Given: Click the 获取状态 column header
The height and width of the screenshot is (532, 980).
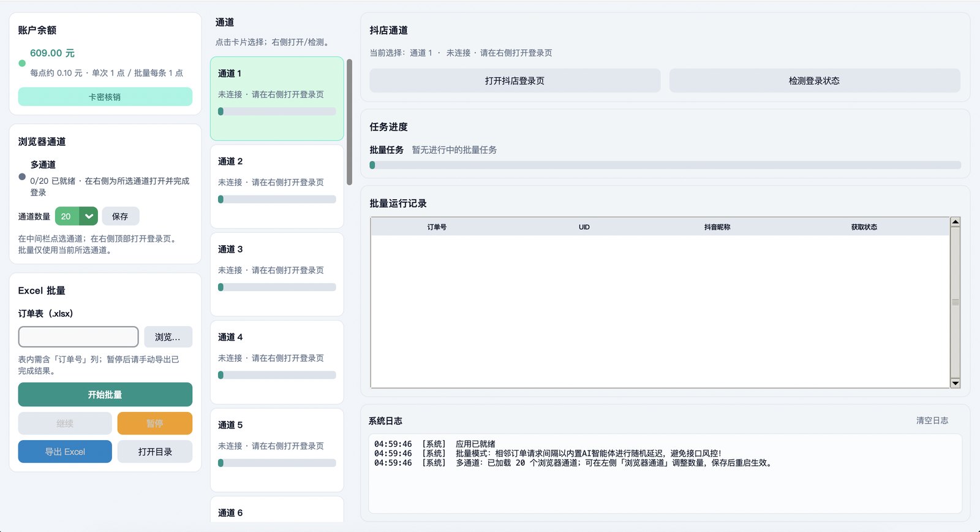Looking at the screenshot, I should click(864, 227).
